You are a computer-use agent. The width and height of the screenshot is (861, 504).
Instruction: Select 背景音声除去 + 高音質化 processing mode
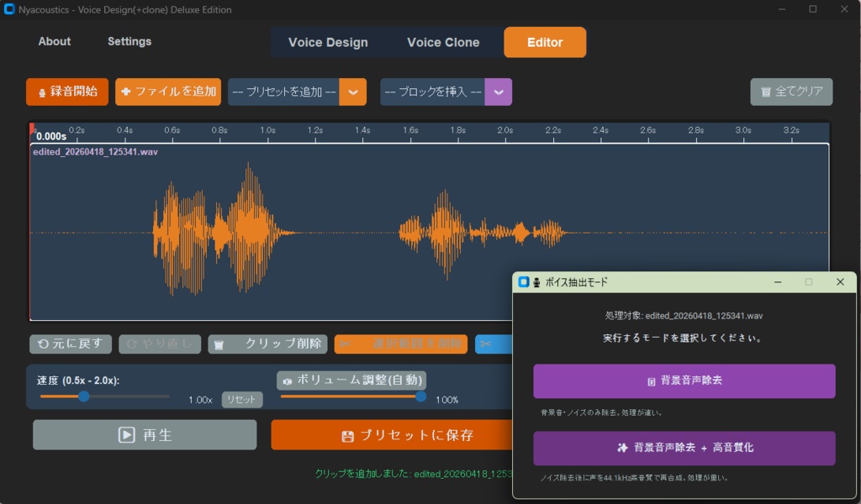click(x=684, y=448)
